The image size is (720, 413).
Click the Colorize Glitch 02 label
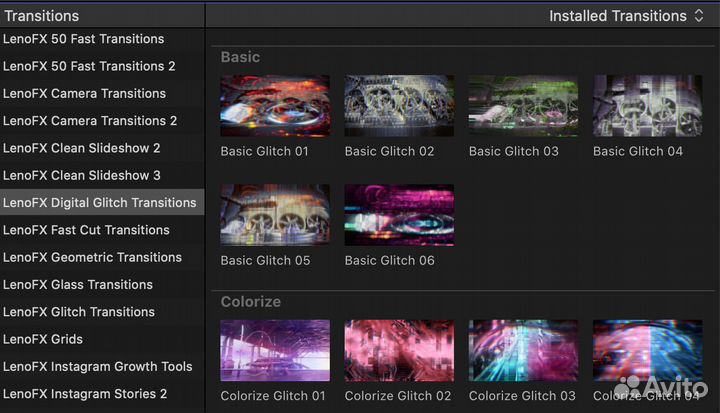[x=398, y=396]
